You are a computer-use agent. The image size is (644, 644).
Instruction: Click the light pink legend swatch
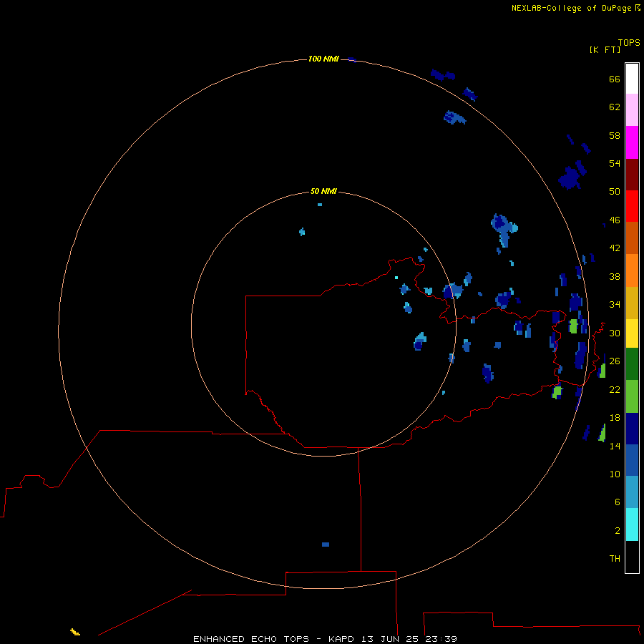point(632,109)
